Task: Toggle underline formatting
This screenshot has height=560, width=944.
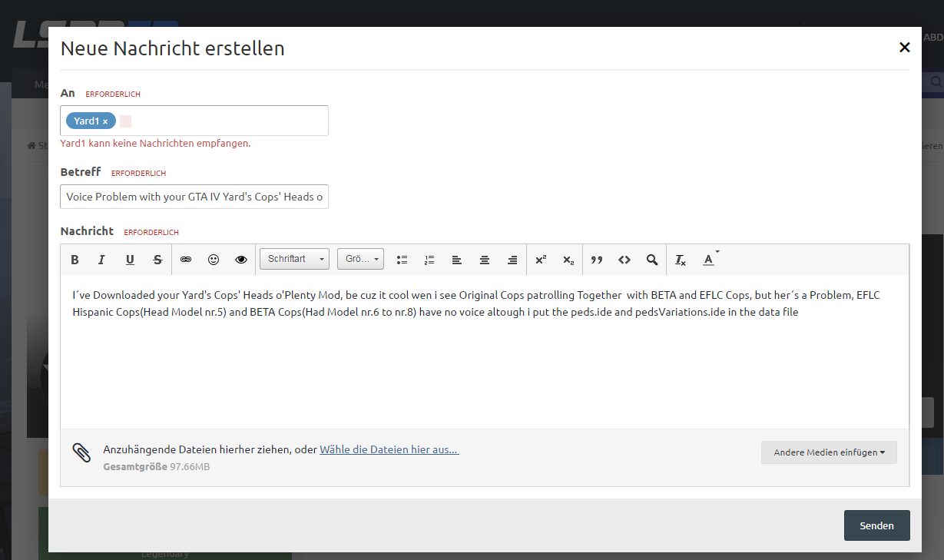Action: 130,260
